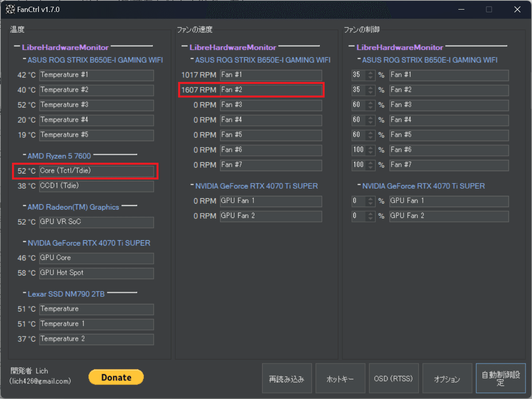Minimize the FanCtrl window

(462, 9)
